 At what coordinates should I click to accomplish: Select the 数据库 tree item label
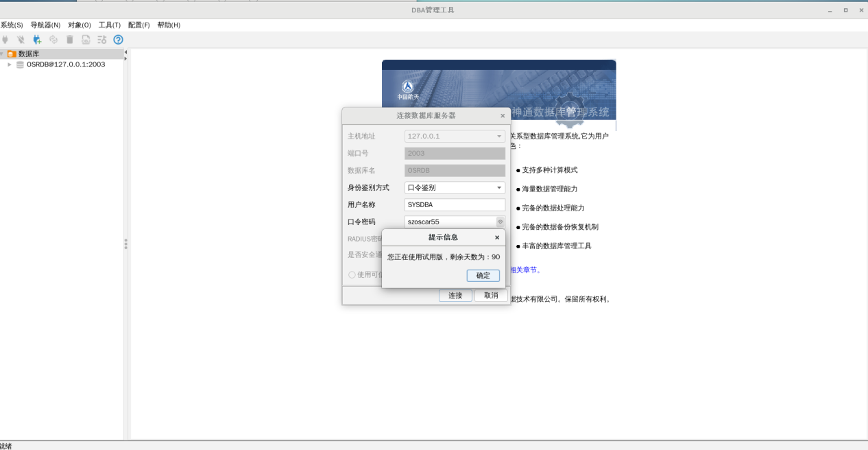(x=29, y=54)
